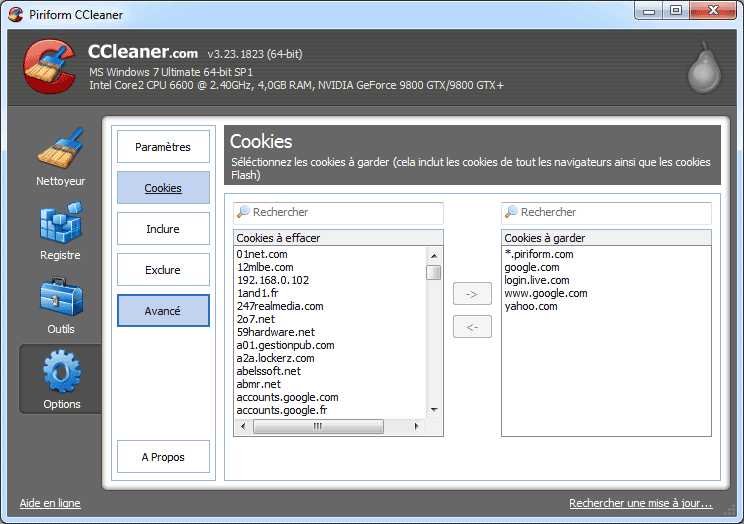Click the list scroll up arrow
744x524 pixels.
pyautogui.click(x=434, y=256)
